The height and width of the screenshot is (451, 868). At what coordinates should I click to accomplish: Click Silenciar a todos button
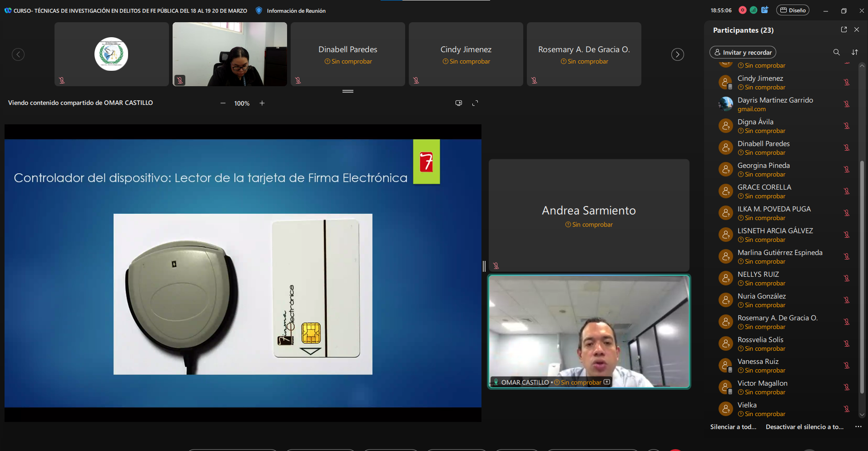click(733, 426)
